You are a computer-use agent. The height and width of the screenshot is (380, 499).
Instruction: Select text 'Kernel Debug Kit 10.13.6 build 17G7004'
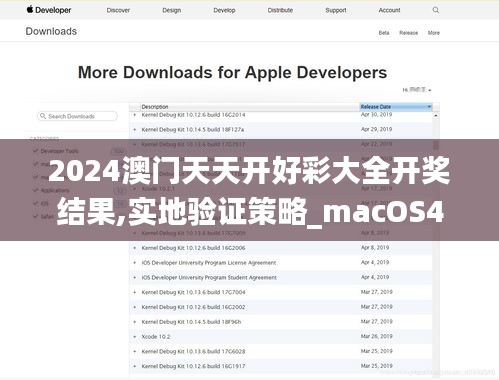pyautogui.click(x=193, y=292)
